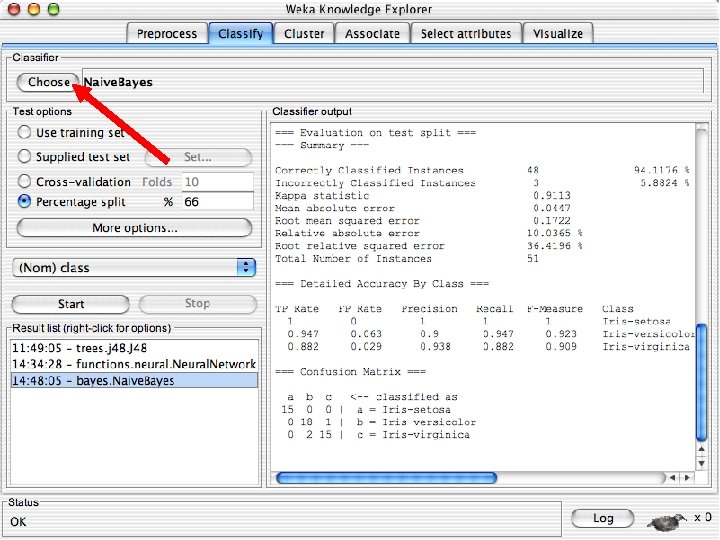Click the Iris-versicolor accuracy row
Screen dimensions: 720x540
[x=491, y=334]
